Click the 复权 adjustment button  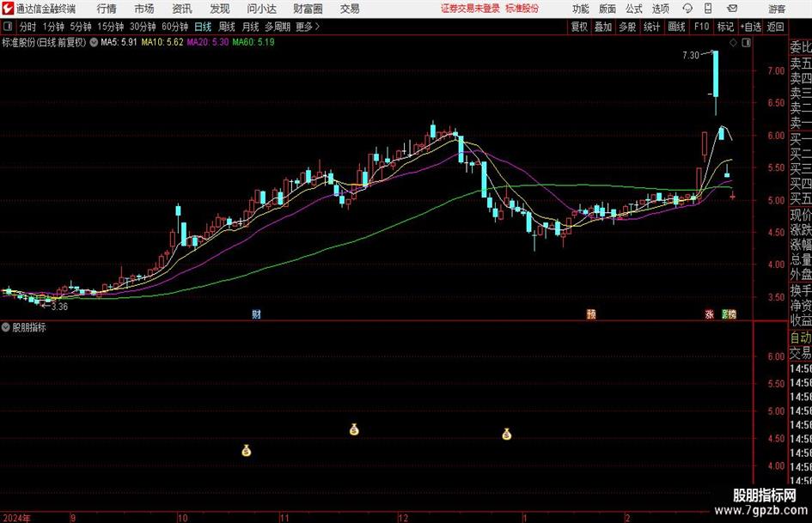579,27
